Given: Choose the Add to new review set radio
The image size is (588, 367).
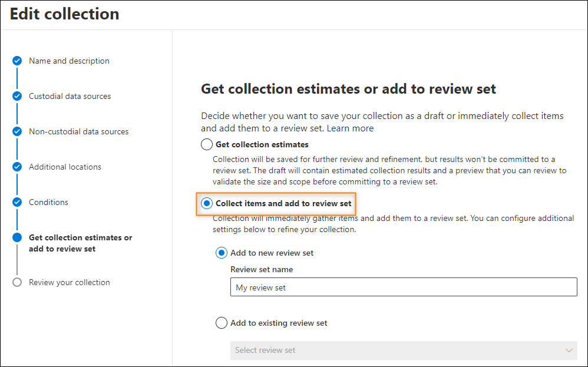Looking at the screenshot, I should click(222, 253).
